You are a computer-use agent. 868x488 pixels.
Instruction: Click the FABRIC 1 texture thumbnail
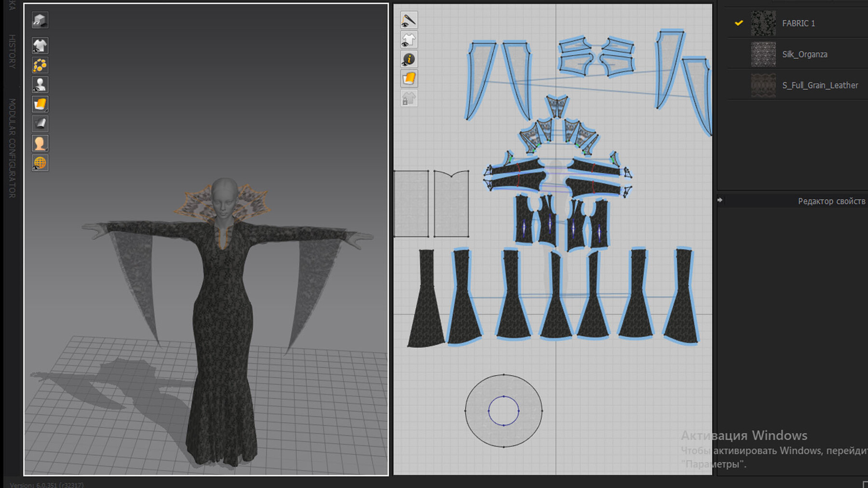pos(763,23)
